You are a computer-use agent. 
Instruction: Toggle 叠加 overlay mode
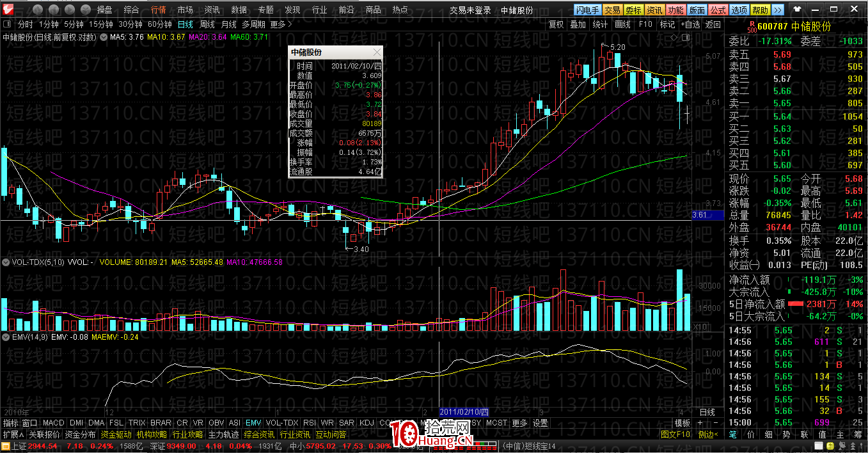point(578,24)
